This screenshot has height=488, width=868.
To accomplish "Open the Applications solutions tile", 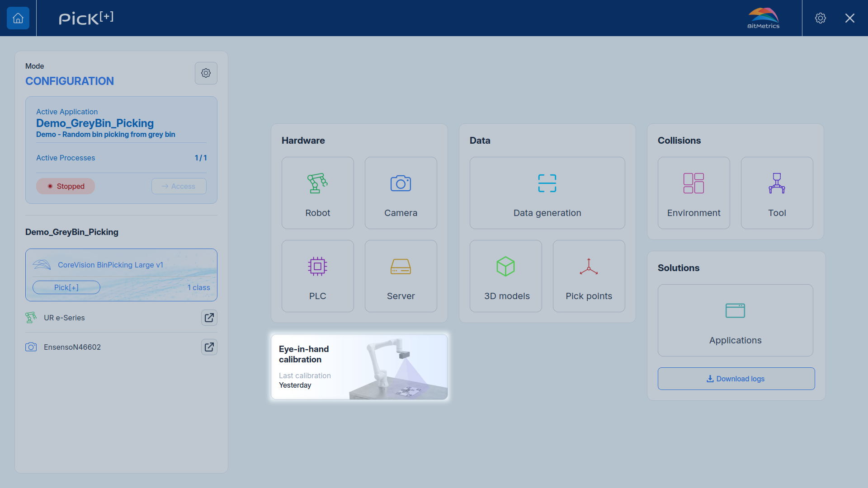I will click(x=736, y=320).
